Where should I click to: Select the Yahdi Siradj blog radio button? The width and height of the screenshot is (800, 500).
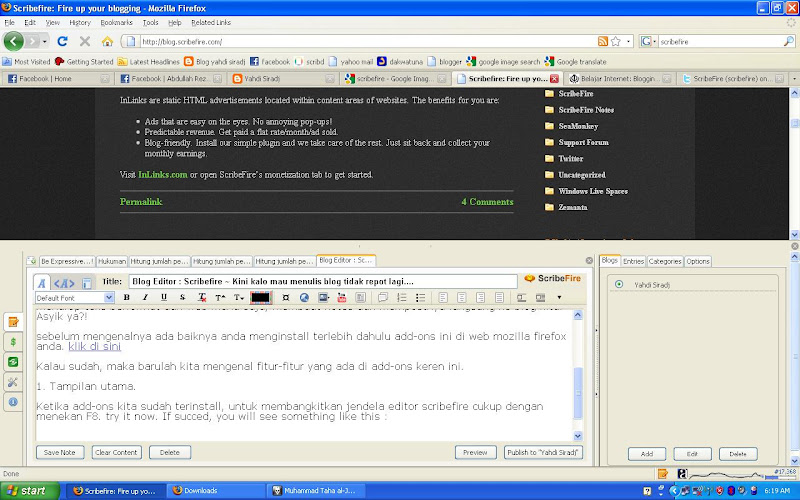(x=619, y=284)
